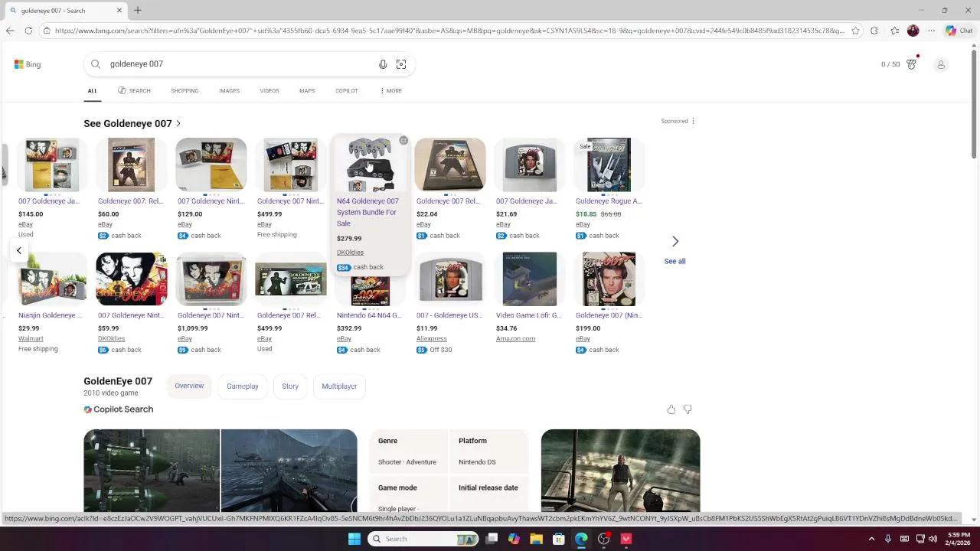Open See Goldeneye 007 heading link
Screen dimensions: 980x551
point(132,123)
